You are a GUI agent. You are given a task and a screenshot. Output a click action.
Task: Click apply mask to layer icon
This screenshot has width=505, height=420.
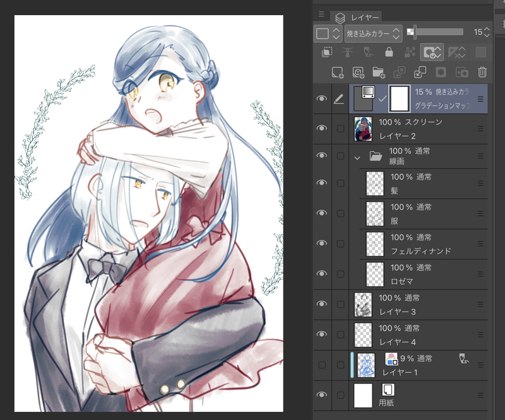462,73
